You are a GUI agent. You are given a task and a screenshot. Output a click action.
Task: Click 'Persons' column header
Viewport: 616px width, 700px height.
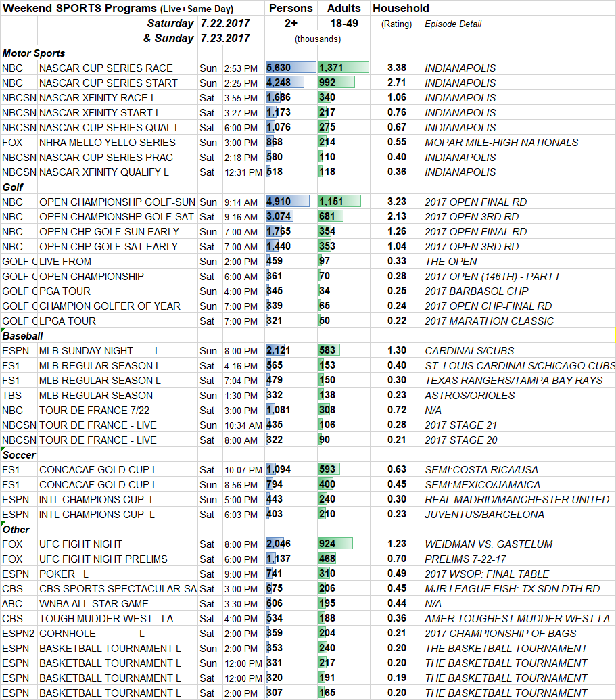tap(291, 9)
